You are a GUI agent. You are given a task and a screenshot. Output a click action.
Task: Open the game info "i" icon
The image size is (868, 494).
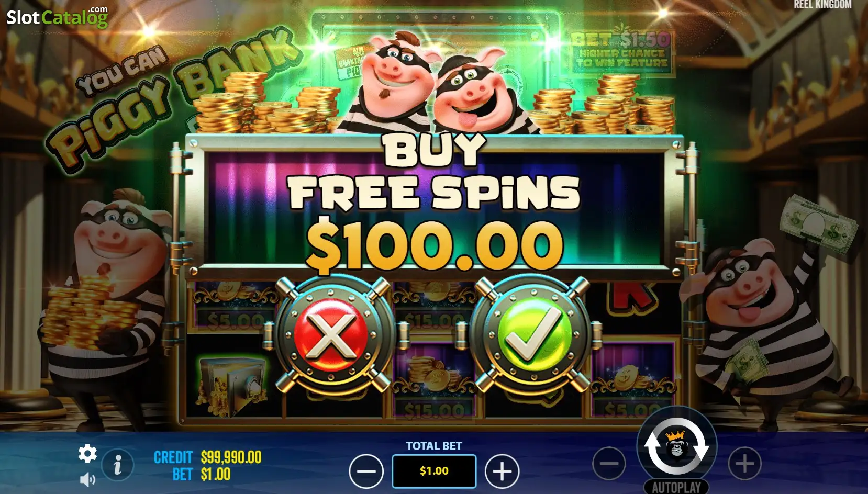(117, 465)
